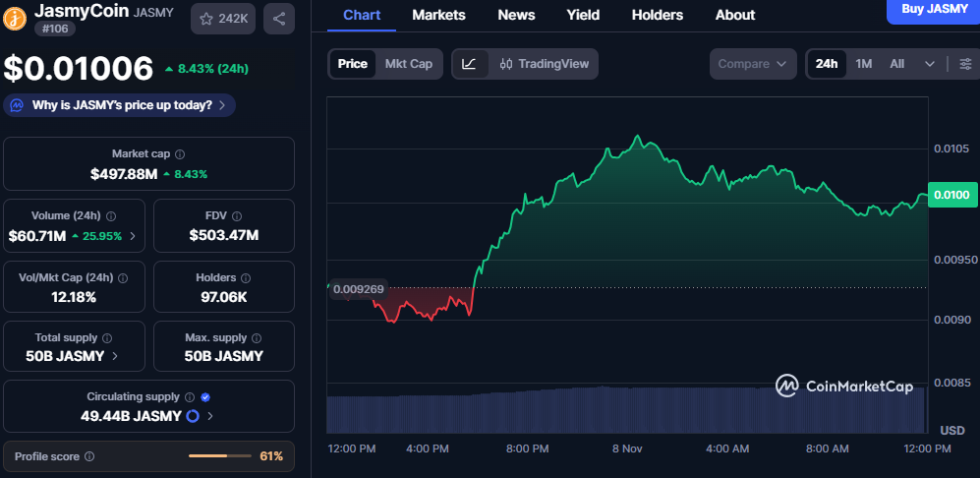
Task: Expand Volume (24h) details arrow
Action: click(133, 236)
